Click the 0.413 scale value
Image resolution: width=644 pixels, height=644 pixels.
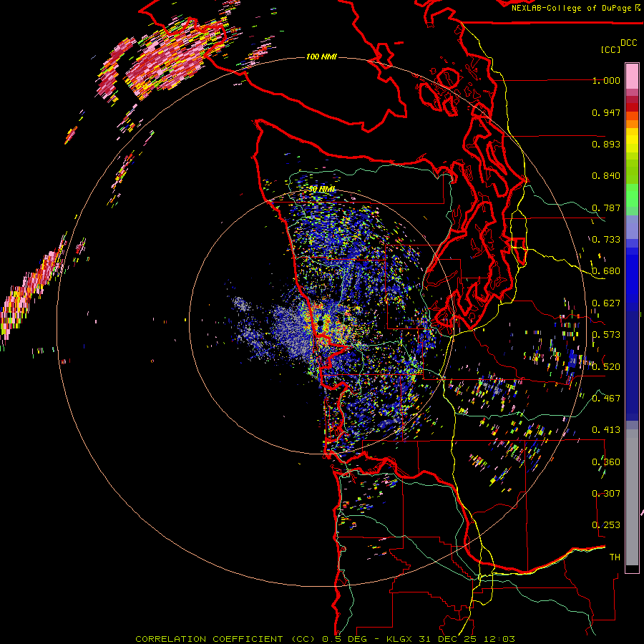click(606, 430)
